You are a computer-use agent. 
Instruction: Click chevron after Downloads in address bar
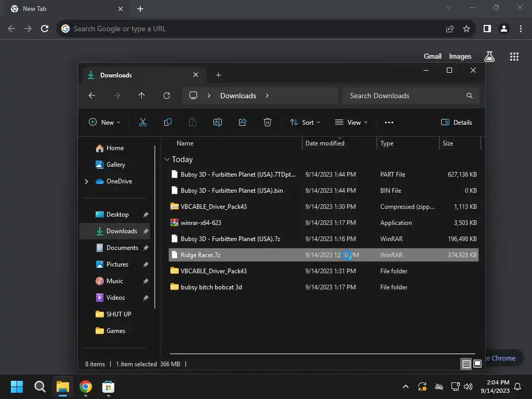[268, 96]
